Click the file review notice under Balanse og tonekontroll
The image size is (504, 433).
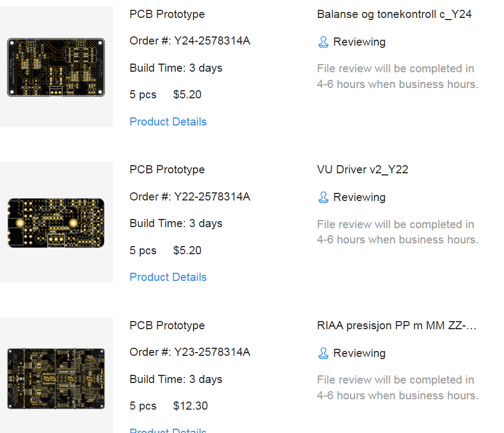(397, 77)
